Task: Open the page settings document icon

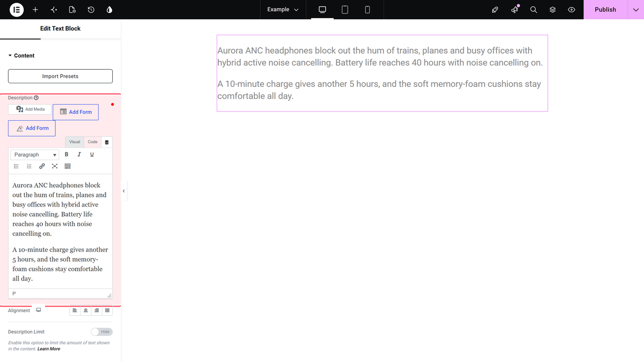Action: tap(72, 10)
